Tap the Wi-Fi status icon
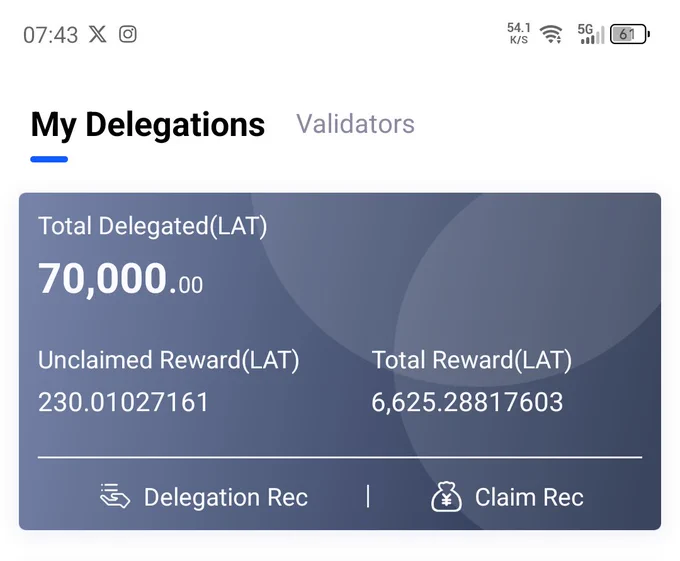The width and height of the screenshot is (680, 561). [x=551, y=34]
